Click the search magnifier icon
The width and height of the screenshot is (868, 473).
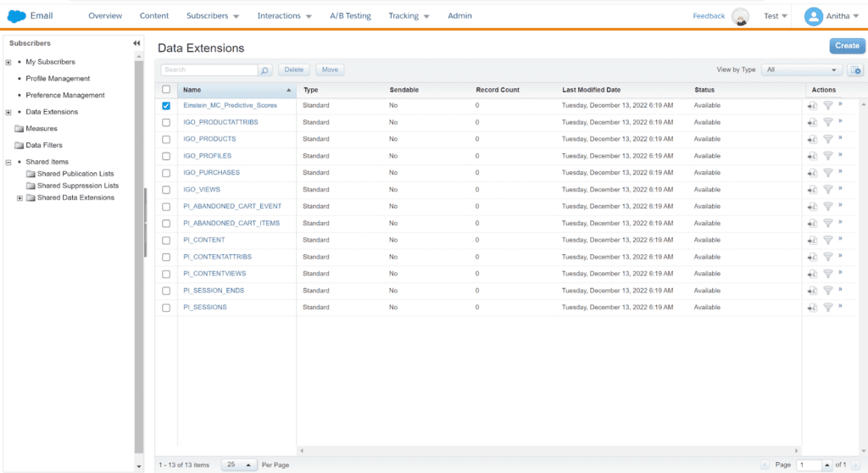click(x=265, y=70)
